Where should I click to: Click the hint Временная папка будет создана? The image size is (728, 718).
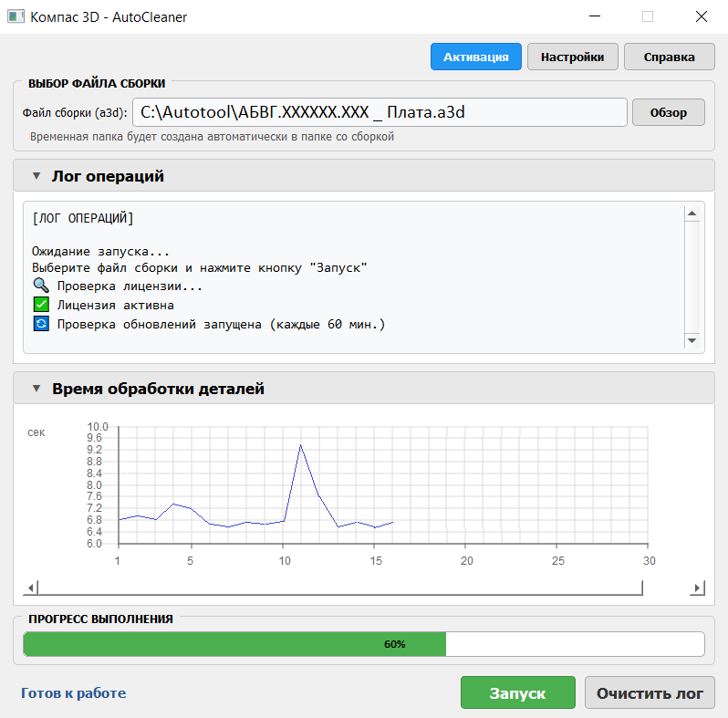pos(213,137)
